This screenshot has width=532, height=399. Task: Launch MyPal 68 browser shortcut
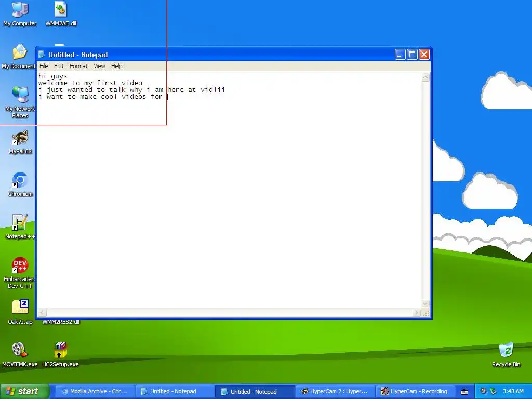click(x=20, y=142)
